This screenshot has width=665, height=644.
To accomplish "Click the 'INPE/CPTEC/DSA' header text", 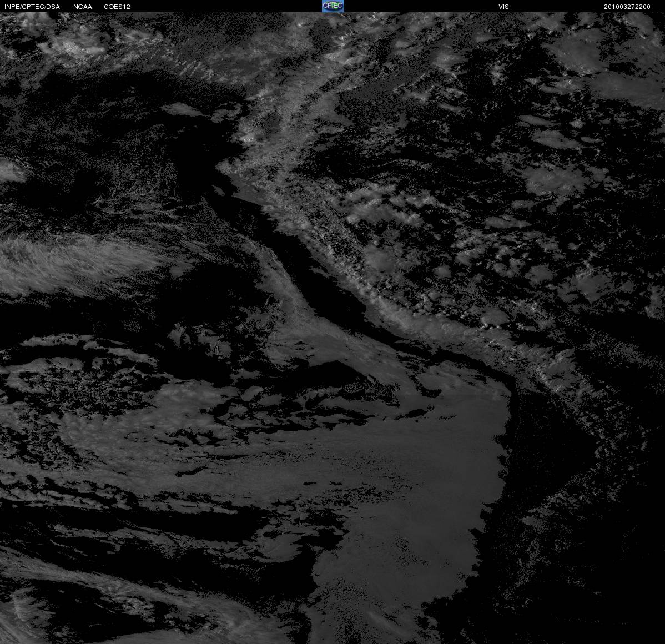I will pos(32,7).
